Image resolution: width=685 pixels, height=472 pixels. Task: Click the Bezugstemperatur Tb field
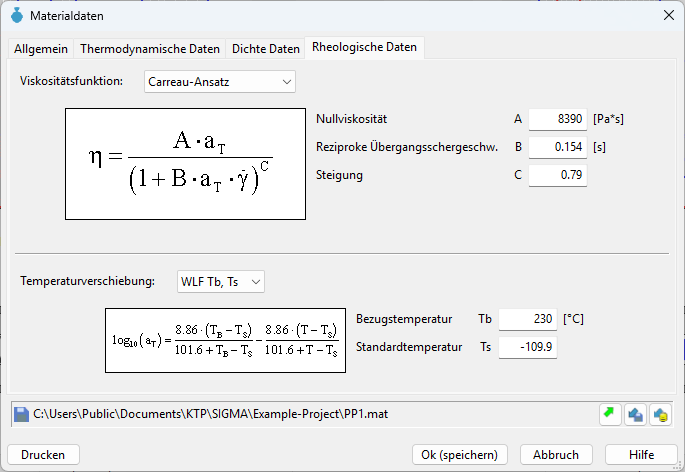click(x=528, y=319)
